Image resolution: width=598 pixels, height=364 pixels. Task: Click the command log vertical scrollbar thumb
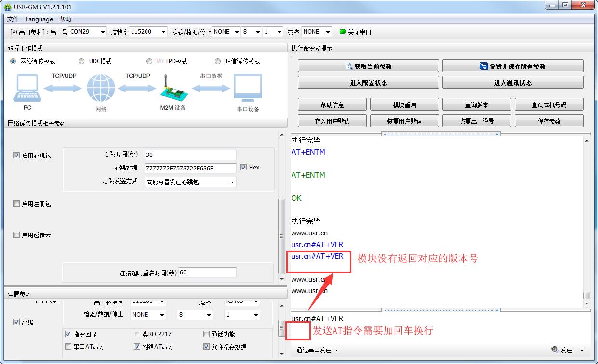(586, 295)
